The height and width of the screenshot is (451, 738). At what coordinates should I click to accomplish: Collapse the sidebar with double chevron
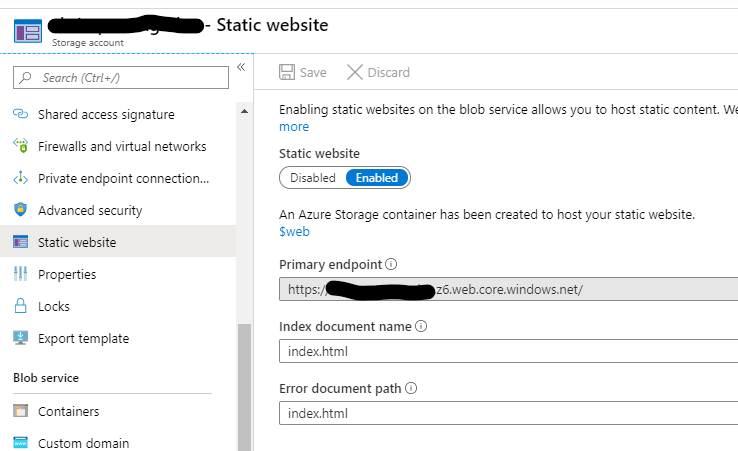pos(241,68)
